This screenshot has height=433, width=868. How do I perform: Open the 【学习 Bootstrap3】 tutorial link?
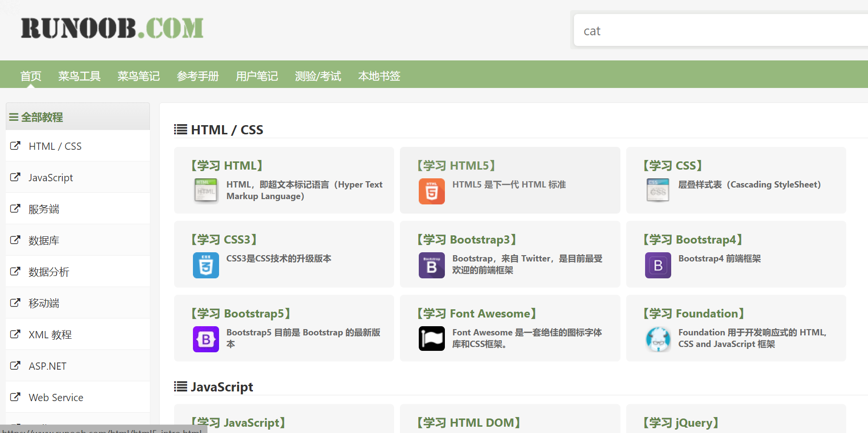[x=467, y=240]
